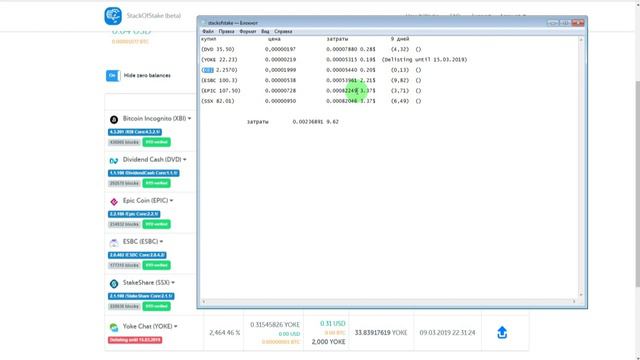
Task: Click the 2,464.46 % value in YOKE row
Action: 224,333
